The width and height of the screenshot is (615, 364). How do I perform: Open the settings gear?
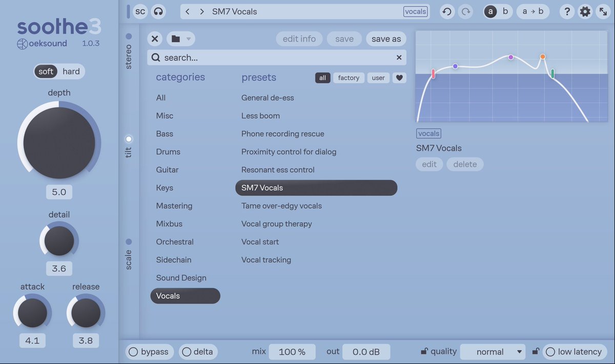585,11
